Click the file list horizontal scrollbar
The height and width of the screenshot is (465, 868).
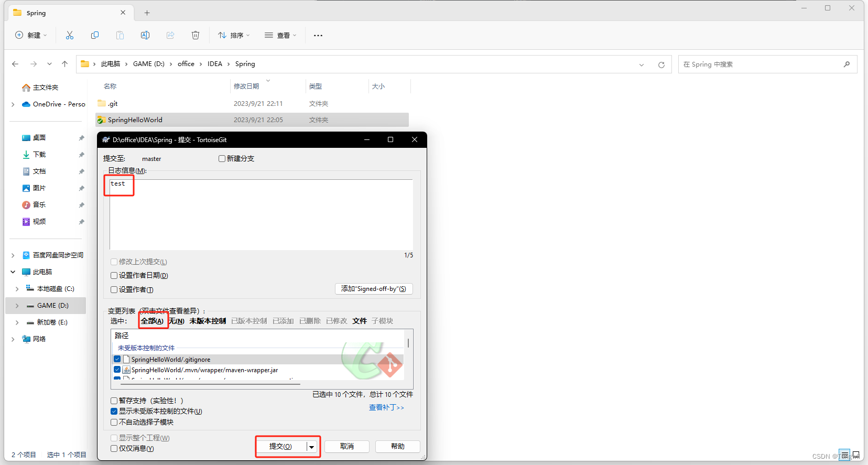(211, 384)
